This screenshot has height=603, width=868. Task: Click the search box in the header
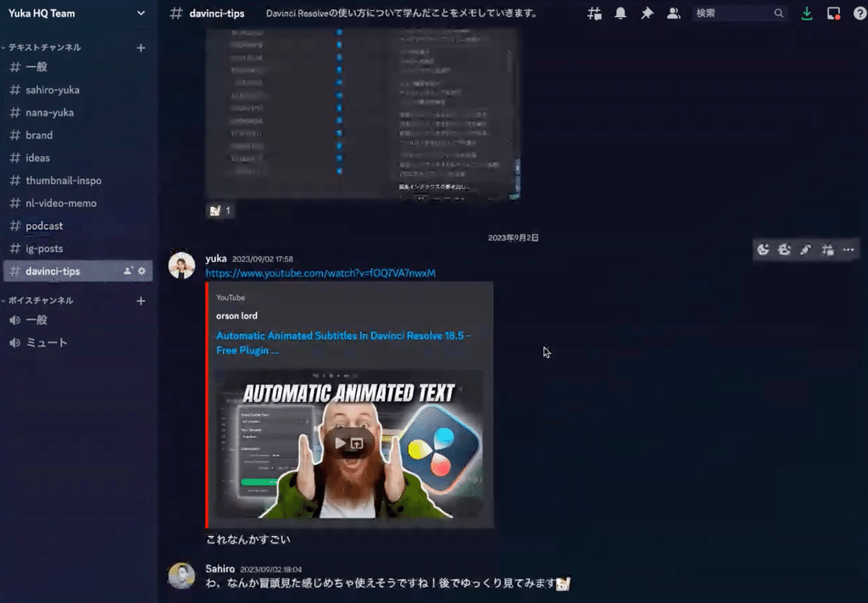[x=739, y=14]
